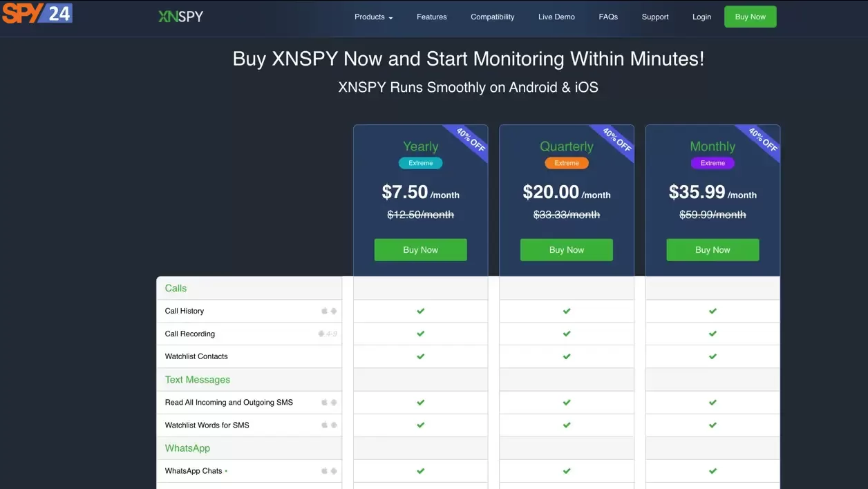Click the Login link
The height and width of the screenshot is (489, 868).
pos(701,17)
